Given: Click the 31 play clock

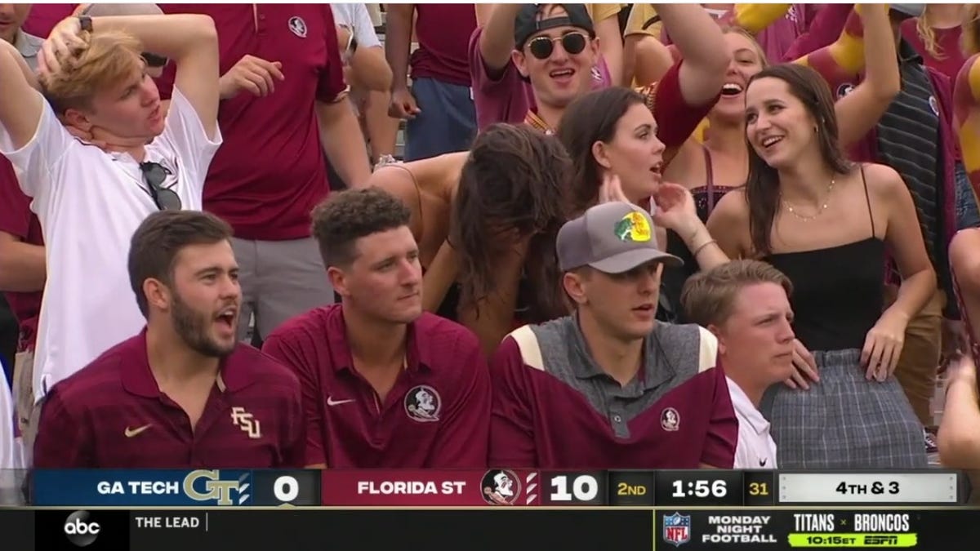Looking at the screenshot, I should pyautogui.click(x=759, y=488).
